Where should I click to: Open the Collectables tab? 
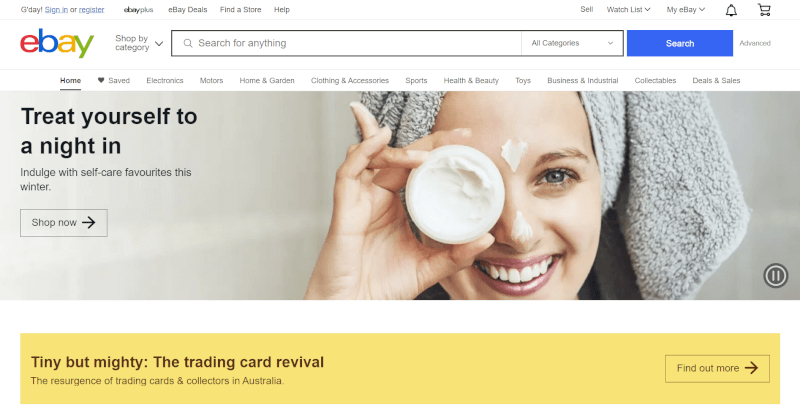pos(655,81)
